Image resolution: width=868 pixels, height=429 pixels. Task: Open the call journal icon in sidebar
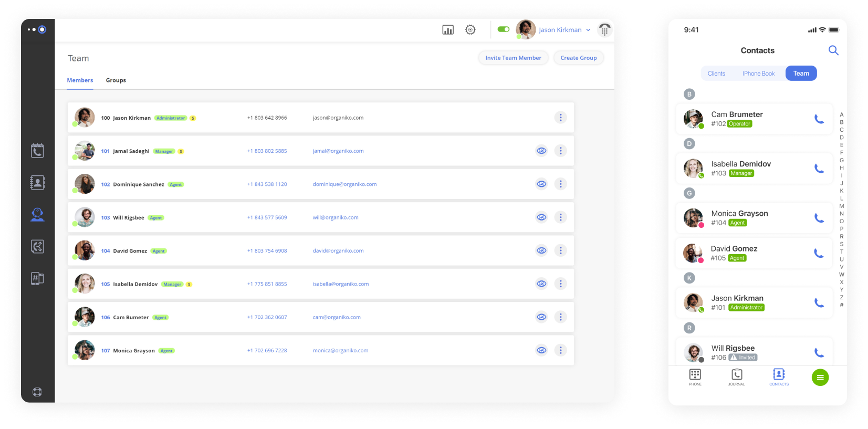point(37,151)
